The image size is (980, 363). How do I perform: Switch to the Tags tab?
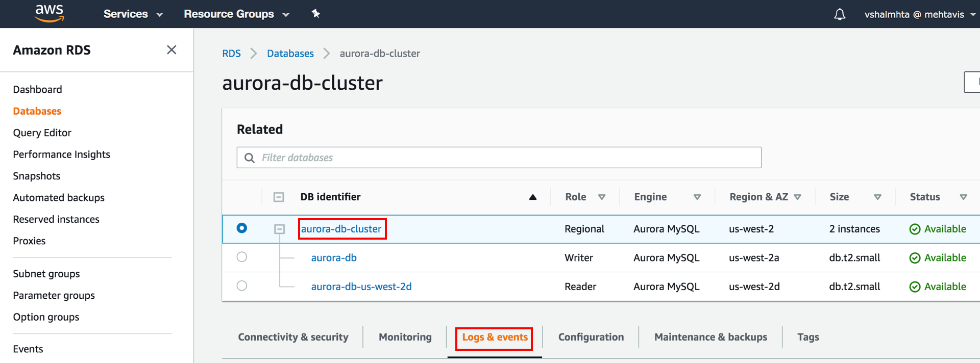(x=808, y=337)
